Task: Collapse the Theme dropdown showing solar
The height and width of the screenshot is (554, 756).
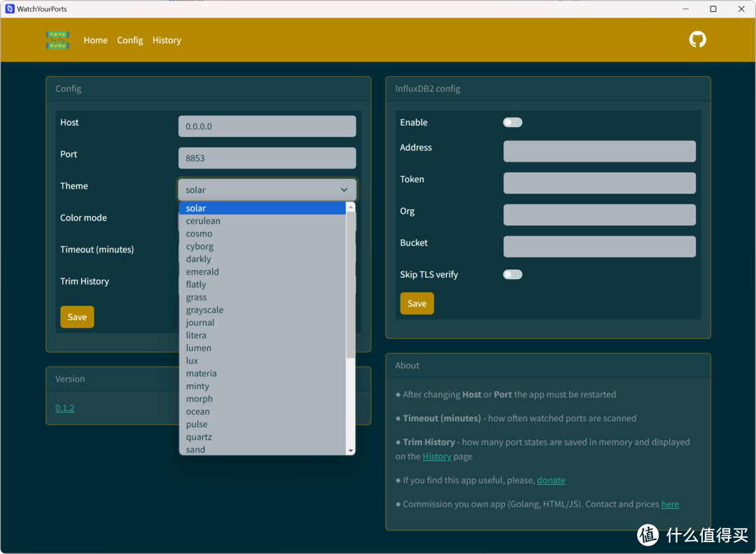Action: 267,190
